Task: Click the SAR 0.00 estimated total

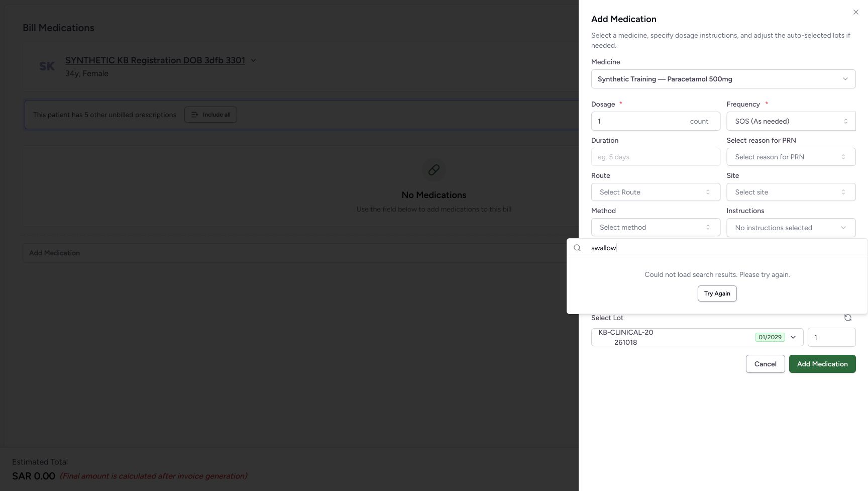Action: (34, 476)
